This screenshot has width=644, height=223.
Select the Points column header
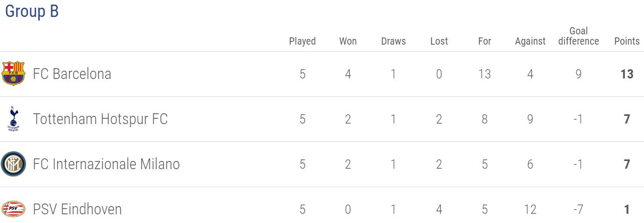[x=627, y=41]
